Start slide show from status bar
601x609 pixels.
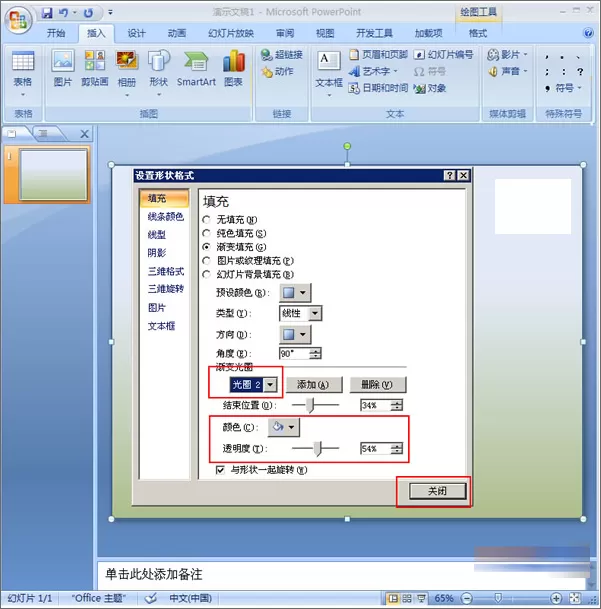click(421, 599)
